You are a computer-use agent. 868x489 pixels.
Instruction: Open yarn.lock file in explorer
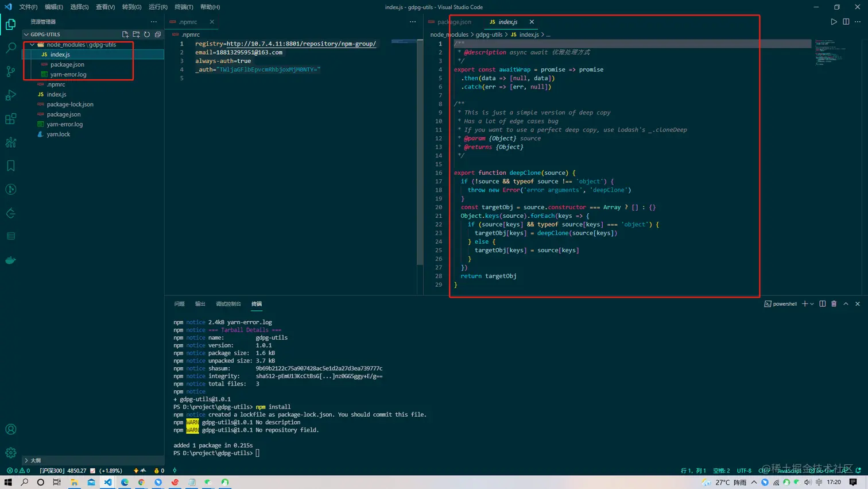pyautogui.click(x=94, y=134)
